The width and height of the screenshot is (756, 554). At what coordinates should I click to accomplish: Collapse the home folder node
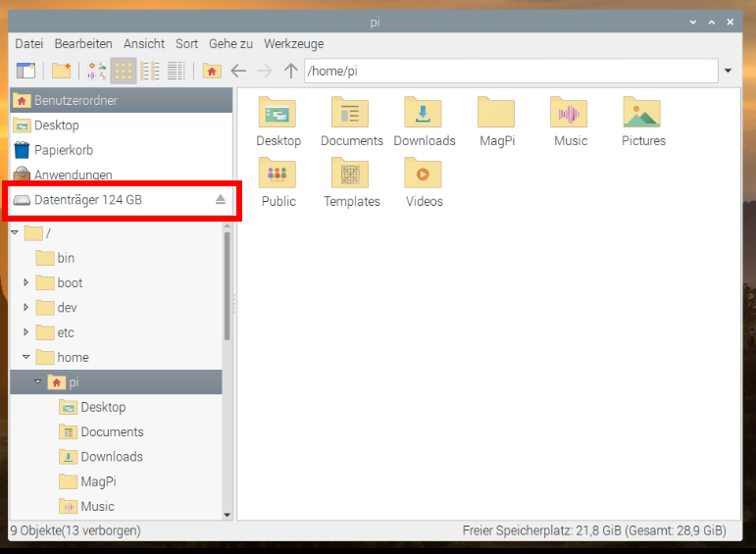click(26, 357)
